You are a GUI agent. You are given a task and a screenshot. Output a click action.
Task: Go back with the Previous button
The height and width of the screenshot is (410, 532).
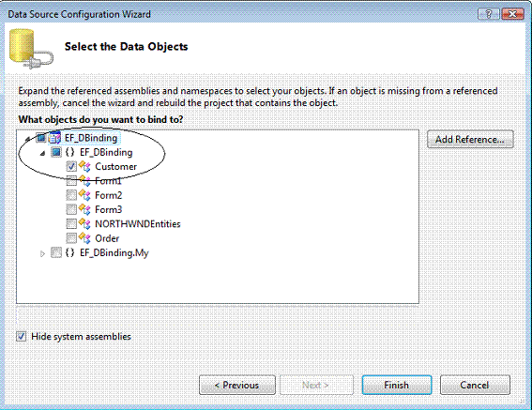237,385
